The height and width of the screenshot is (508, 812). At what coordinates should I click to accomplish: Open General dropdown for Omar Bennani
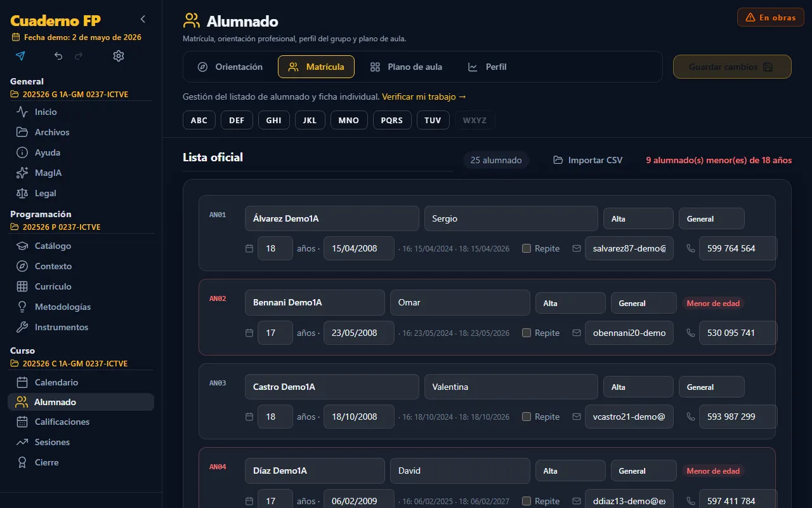(643, 303)
